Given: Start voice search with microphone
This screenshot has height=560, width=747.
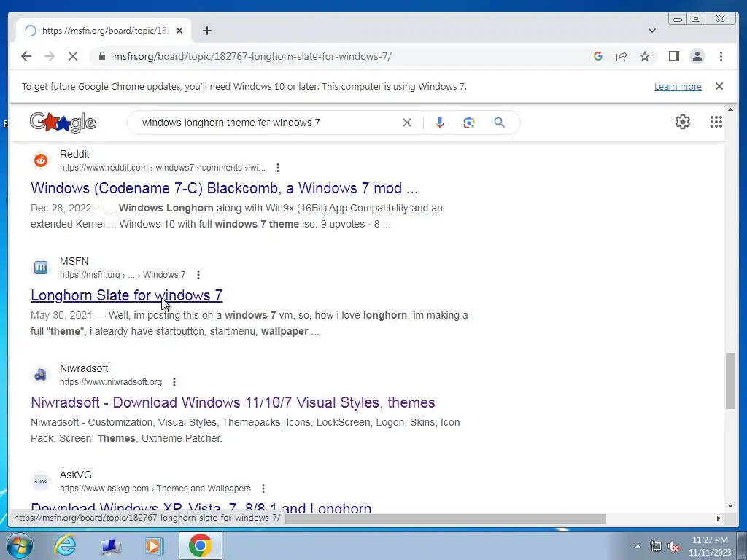Looking at the screenshot, I should [x=439, y=122].
